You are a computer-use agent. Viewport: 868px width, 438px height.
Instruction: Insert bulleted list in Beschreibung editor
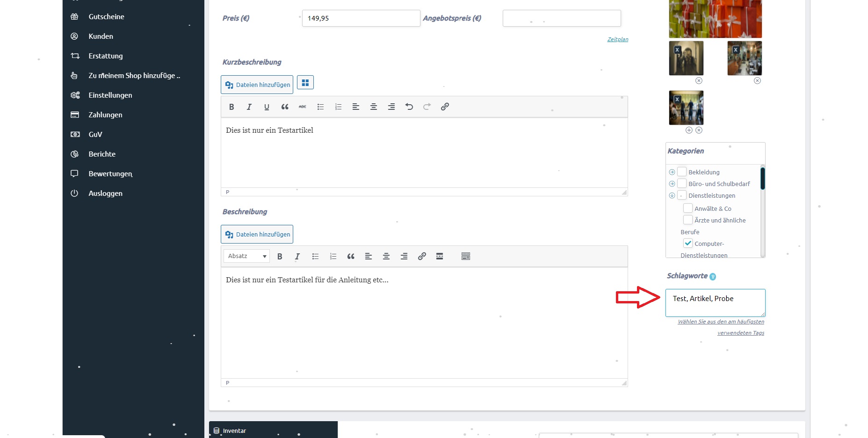point(315,256)
